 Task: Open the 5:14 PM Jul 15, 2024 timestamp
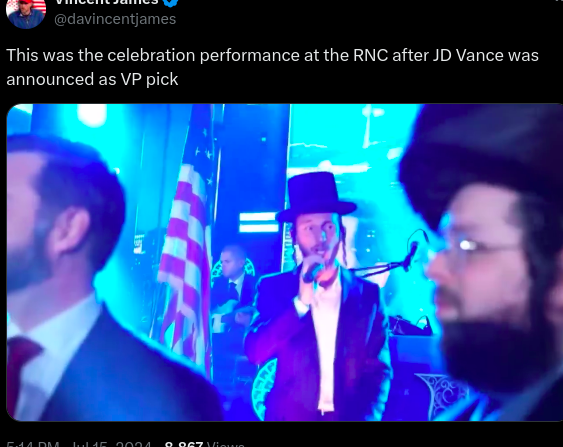coord(79,444)
